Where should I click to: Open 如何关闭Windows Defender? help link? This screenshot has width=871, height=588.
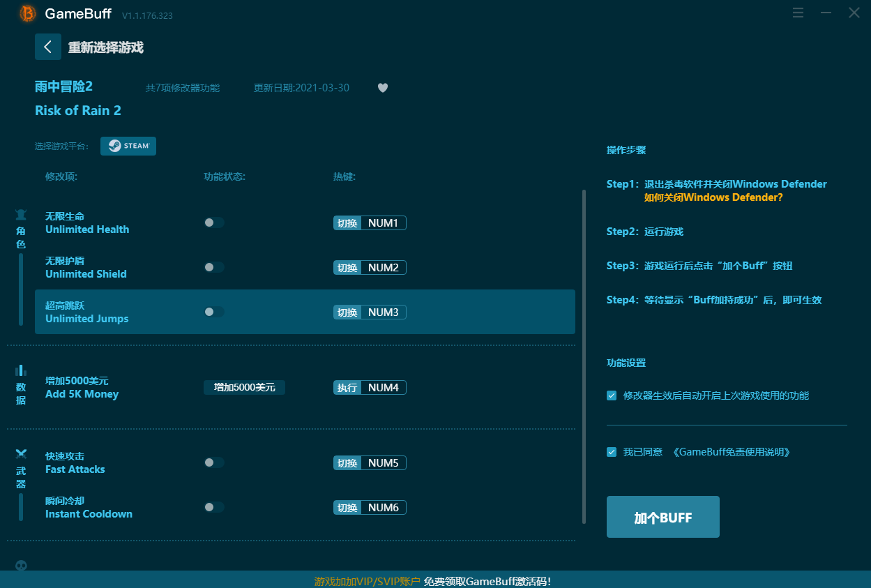click(x=713, y=197)
